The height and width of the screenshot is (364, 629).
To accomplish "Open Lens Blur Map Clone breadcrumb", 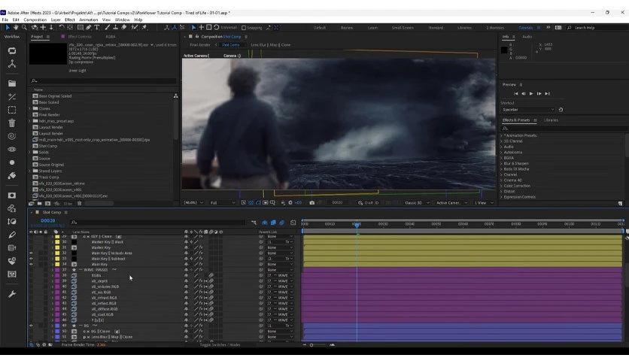I will 270,45.
